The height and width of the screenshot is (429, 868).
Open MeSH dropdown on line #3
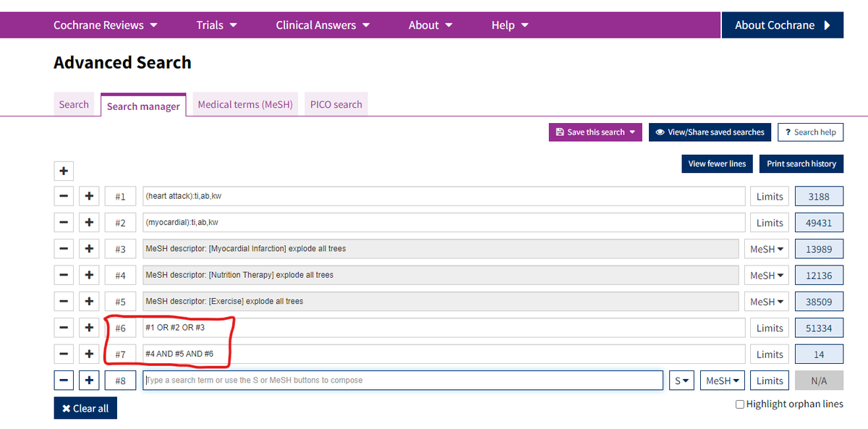pos(767,249)
